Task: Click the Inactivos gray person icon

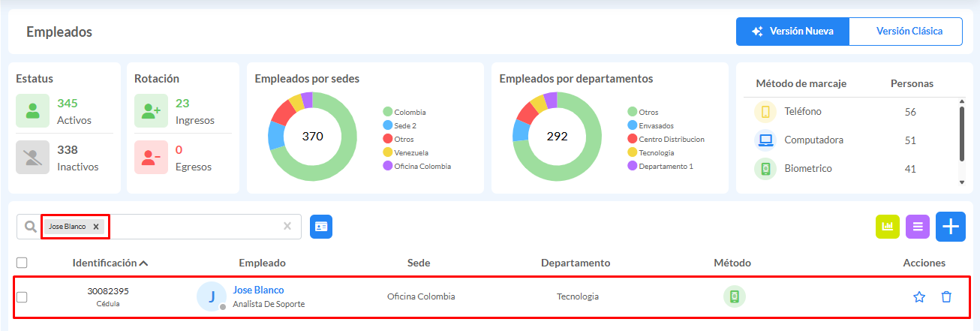Action: click(33, 158)
